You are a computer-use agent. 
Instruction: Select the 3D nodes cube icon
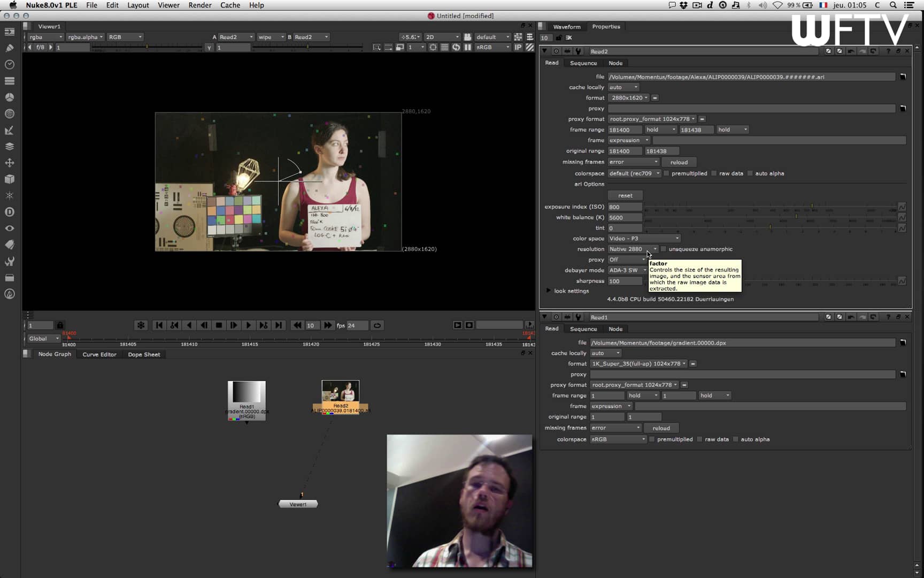[x=9, y=179]
